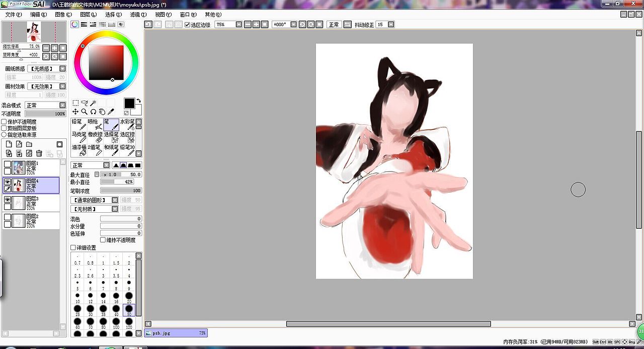Click the flip view horizontally icon beside 正常

347,24
